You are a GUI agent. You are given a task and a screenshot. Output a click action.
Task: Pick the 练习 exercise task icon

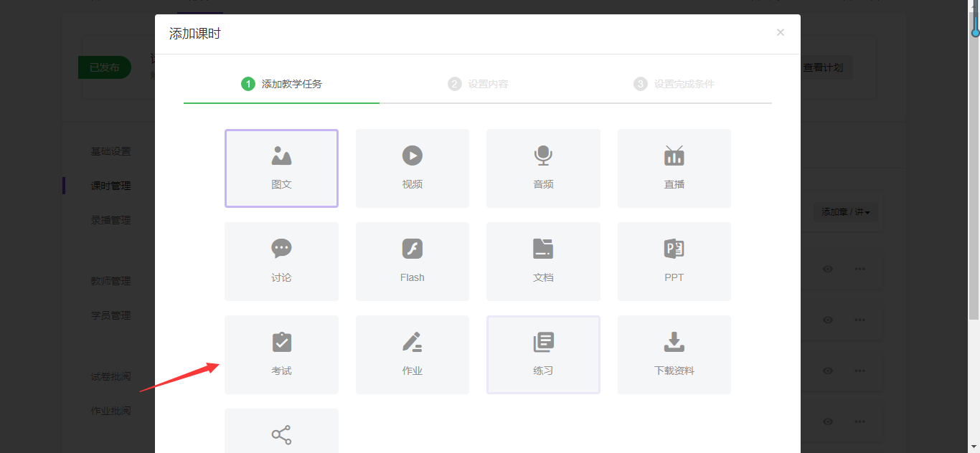click(x=543, y=343)
